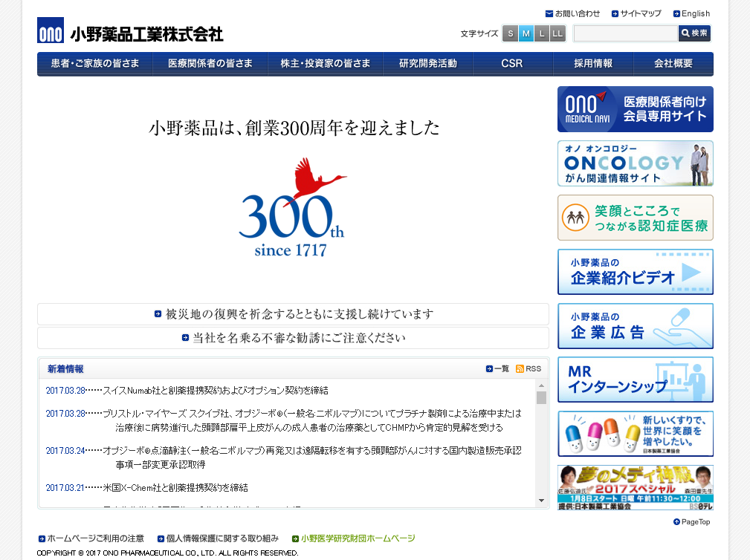Viewport: 750px width, 560px height.
Task: Open 株主・投資家の皆さま menu
Action: point(326,64)
